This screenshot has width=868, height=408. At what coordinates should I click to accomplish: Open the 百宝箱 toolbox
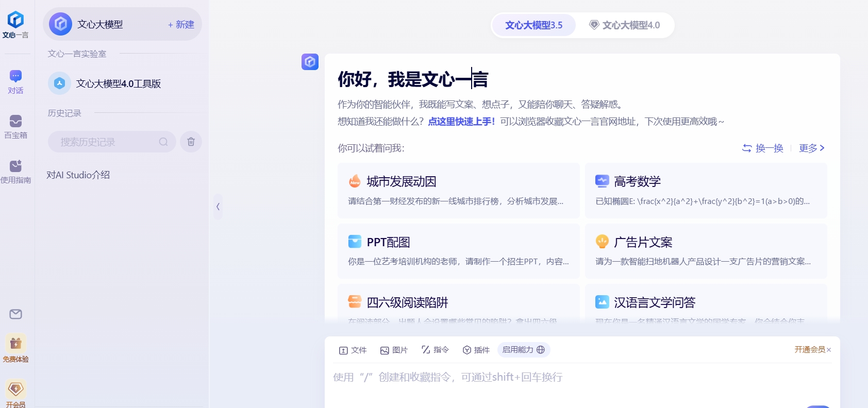tap(15, 127)
